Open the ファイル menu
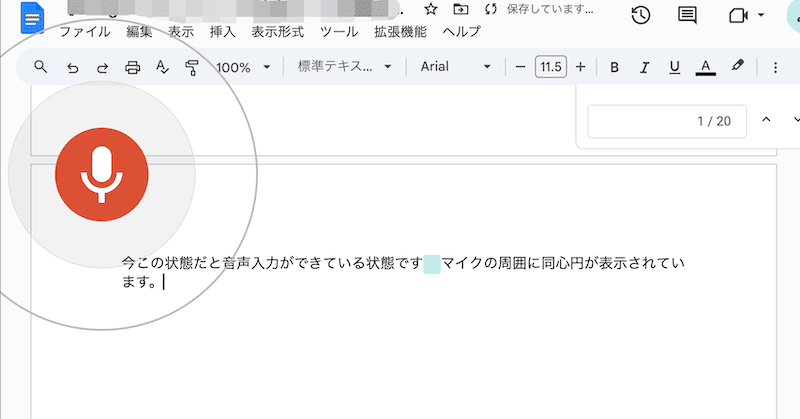 point(85,31)
